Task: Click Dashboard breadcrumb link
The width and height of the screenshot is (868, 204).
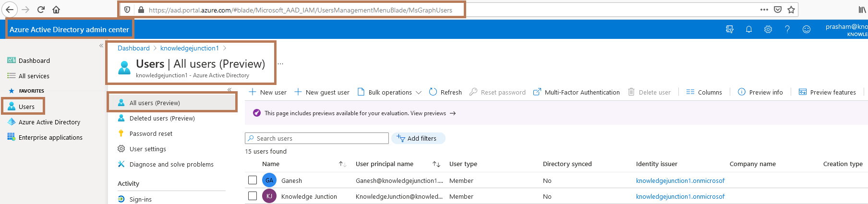Action: point(133,48)
